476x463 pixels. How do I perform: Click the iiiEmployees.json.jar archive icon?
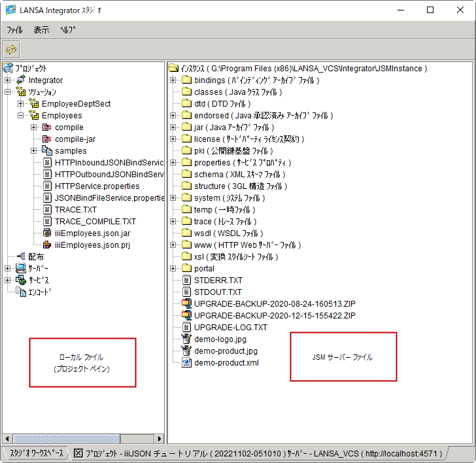47,233
